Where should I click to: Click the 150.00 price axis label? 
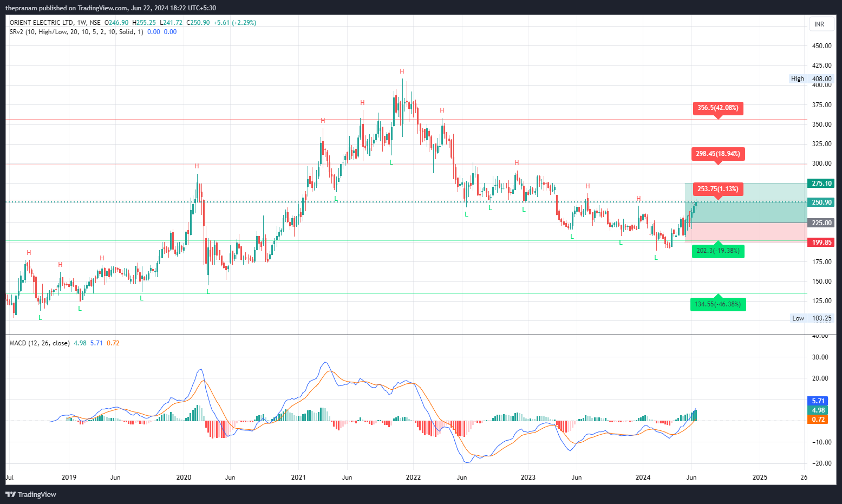821,282
